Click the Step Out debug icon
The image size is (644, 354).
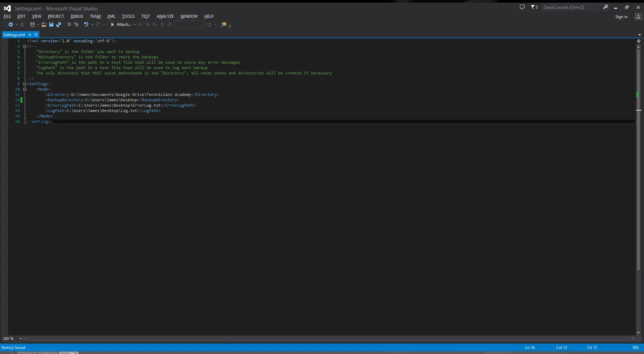click(170, 24)
